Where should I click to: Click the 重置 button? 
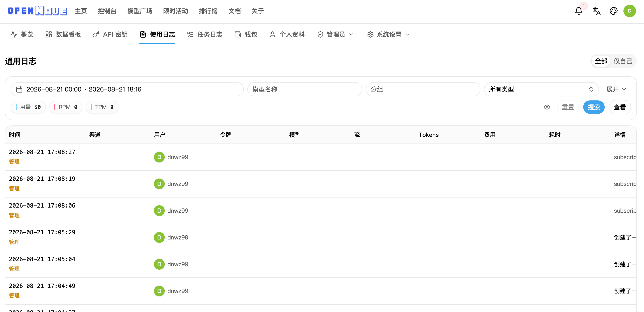(x=568, y=107)
